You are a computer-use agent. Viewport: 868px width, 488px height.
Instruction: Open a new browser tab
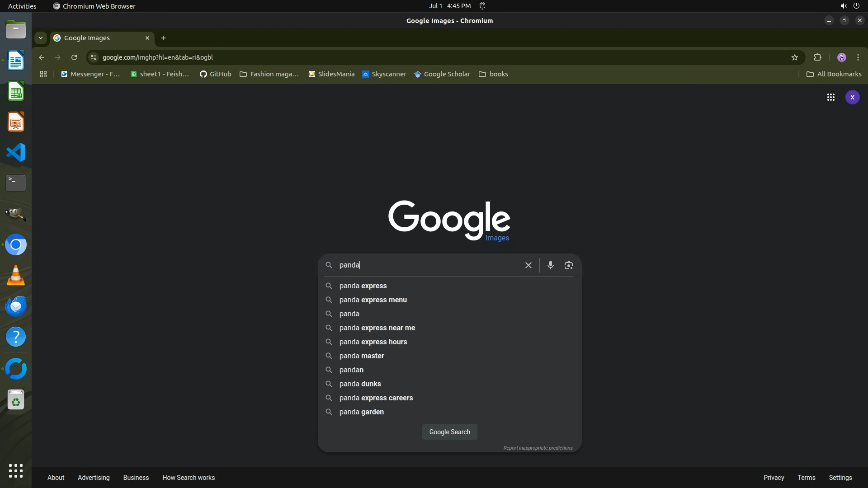[164, 38]
